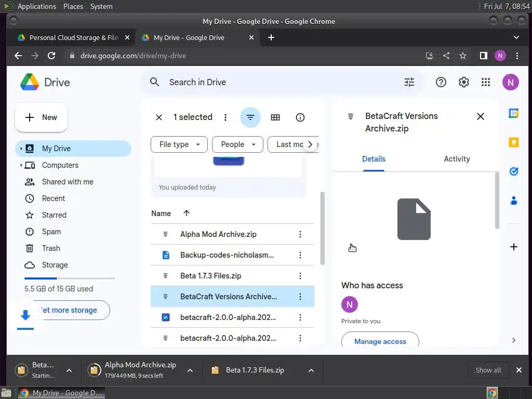
Task: Reload the page in Chrome
Action: pos(51,56)
